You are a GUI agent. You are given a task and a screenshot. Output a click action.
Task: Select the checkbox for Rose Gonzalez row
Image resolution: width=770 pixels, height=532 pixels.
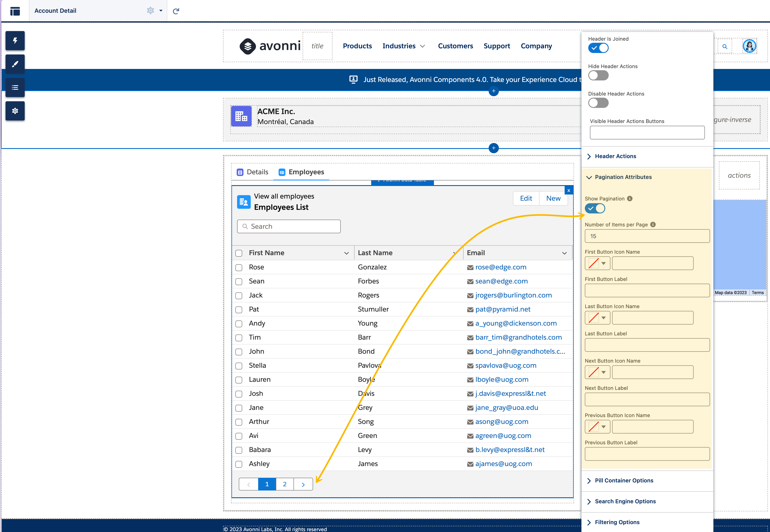click(239, 267)
